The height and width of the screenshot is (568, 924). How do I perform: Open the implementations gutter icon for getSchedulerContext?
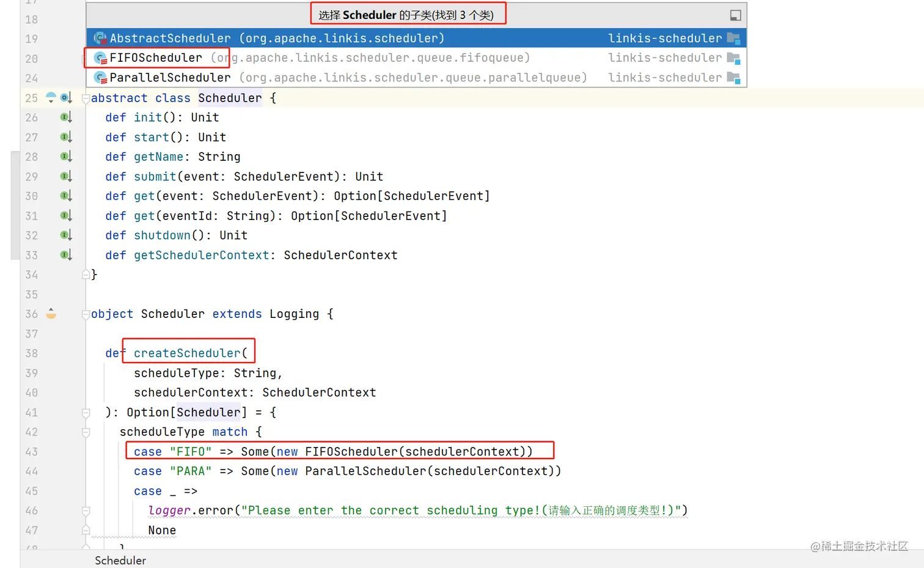[x=66, y=254]
